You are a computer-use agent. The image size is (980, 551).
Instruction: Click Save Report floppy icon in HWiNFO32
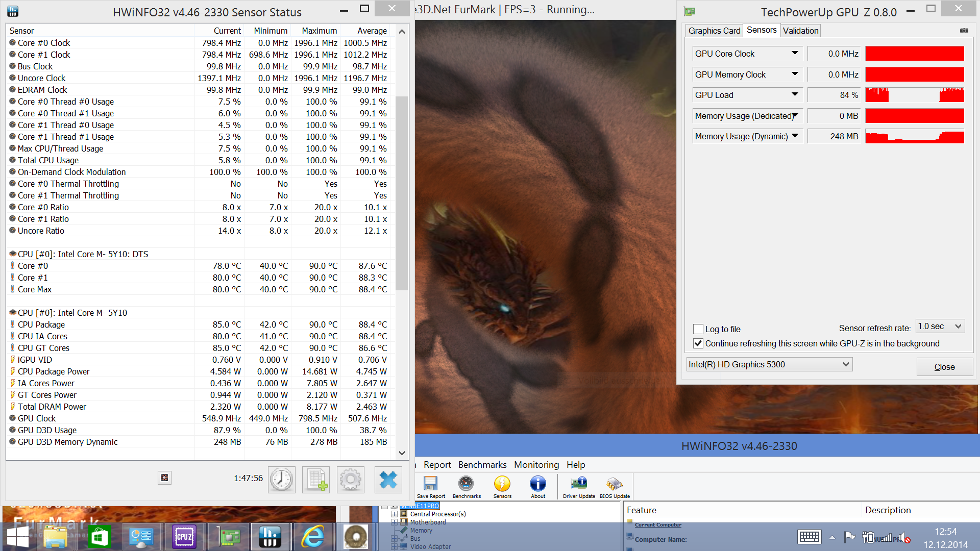[431, 484]
